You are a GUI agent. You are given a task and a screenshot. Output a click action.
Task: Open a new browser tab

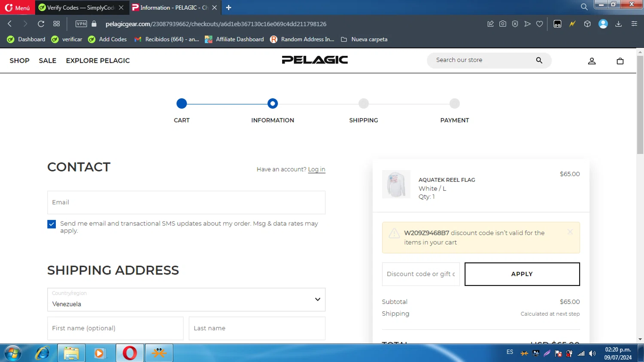pyautogui.click(x=228, y=8)
